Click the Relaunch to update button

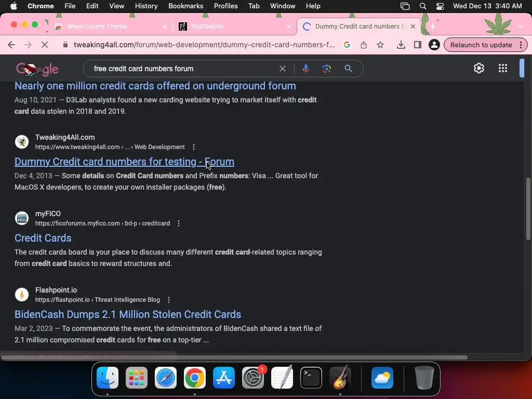pos(481,45)
